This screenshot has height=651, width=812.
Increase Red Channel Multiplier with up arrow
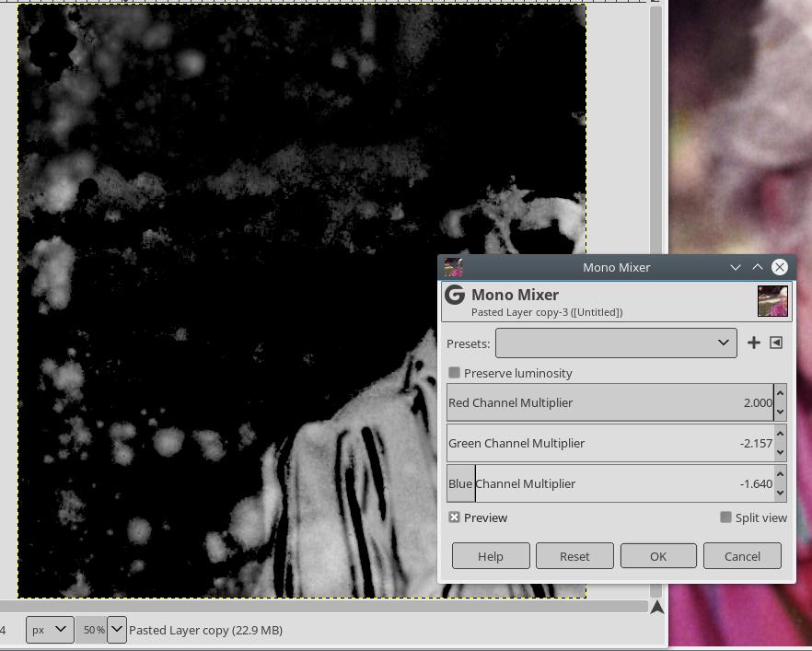pyautogui.click(x=781, y=393)
